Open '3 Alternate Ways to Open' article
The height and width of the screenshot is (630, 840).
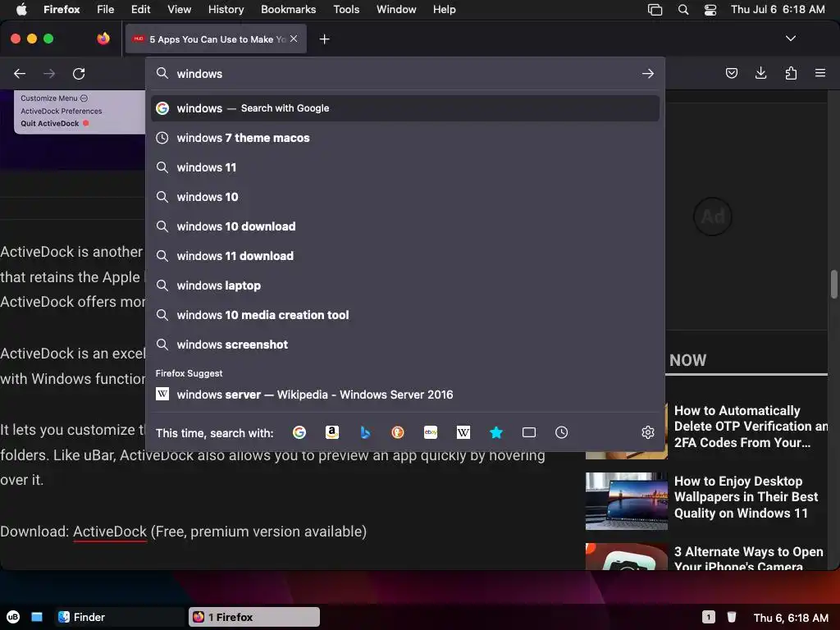(748, 558)
